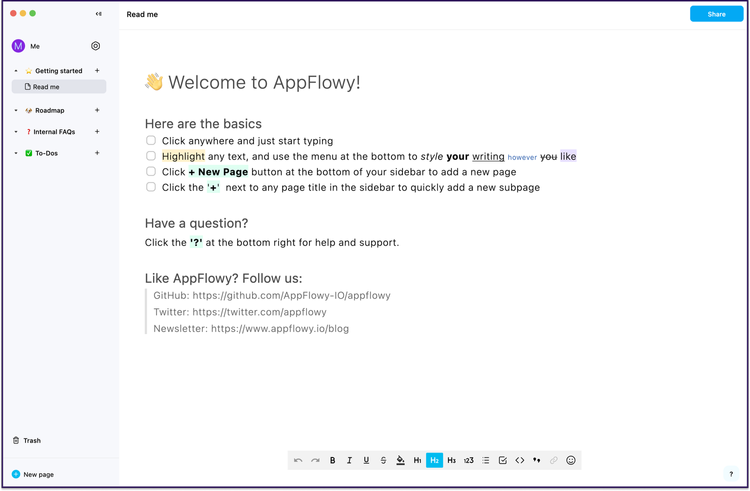Toggle Italic formatting

pos(349,460)
